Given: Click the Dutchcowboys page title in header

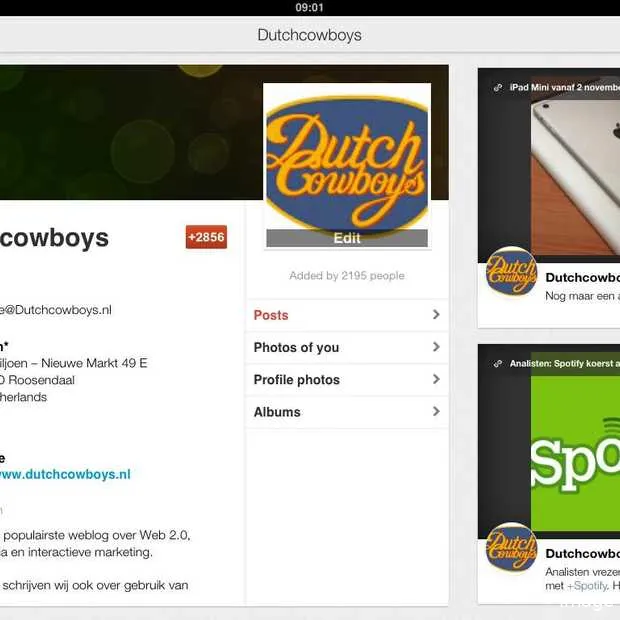Looking at the screenshot, I should pos(310,35).
